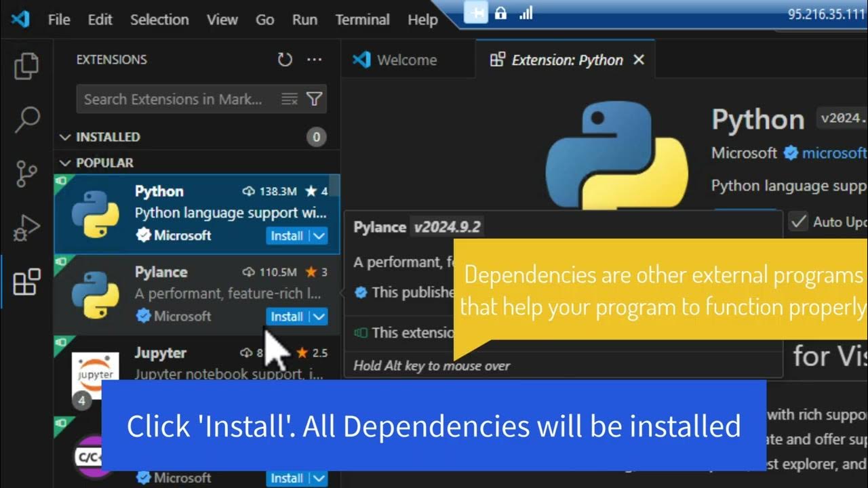Screen dimensions: 868x488
Task: Switch to the Welcome tab
Action: 408,60
